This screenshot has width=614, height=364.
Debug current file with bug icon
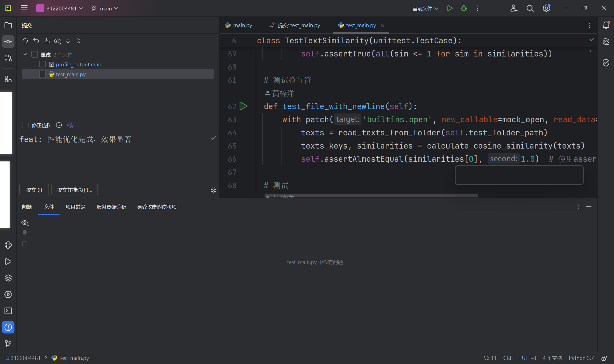point(464,8)
